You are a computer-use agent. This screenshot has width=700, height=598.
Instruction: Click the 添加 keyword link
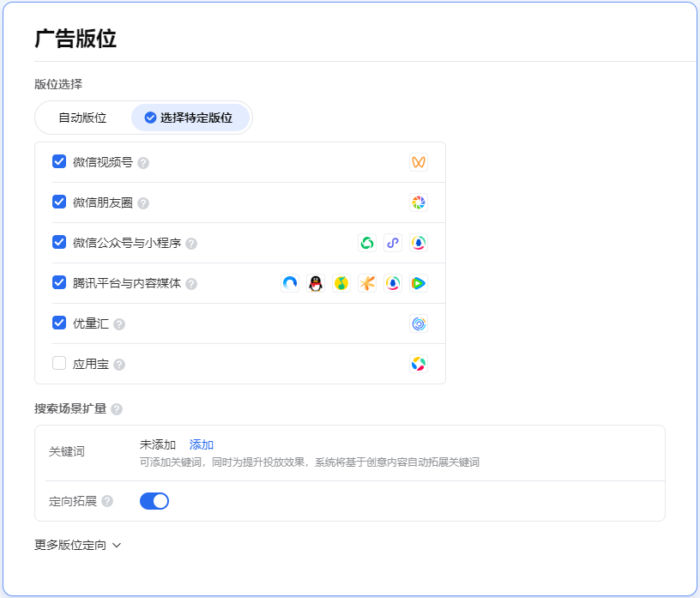pyautogui.click(x=202, y=444)
